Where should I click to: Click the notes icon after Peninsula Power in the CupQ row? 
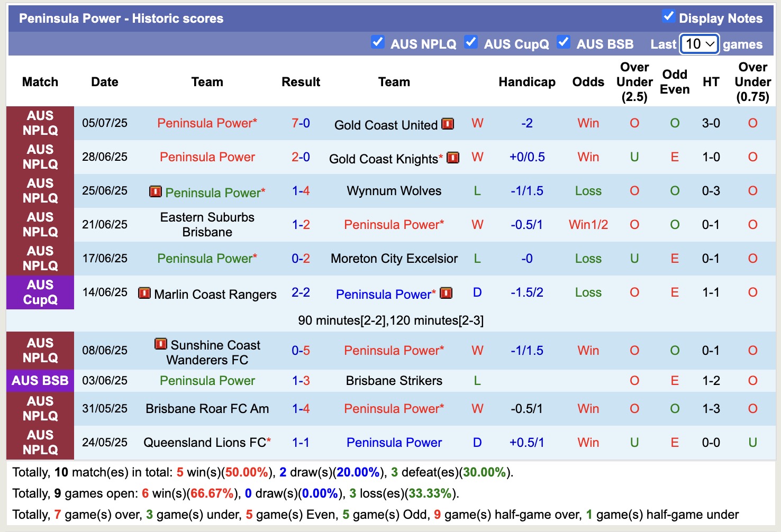pyautogui.click(x=446, y=292)
